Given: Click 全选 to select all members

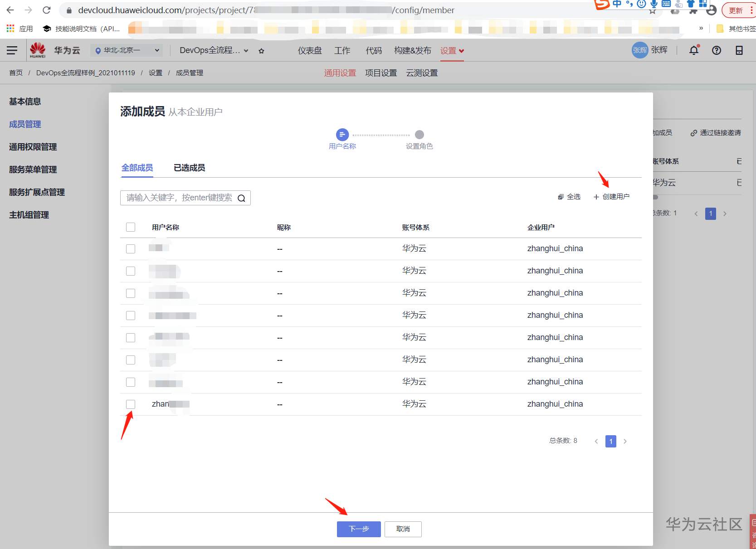Looking at the screenshot, I should 569,197.
